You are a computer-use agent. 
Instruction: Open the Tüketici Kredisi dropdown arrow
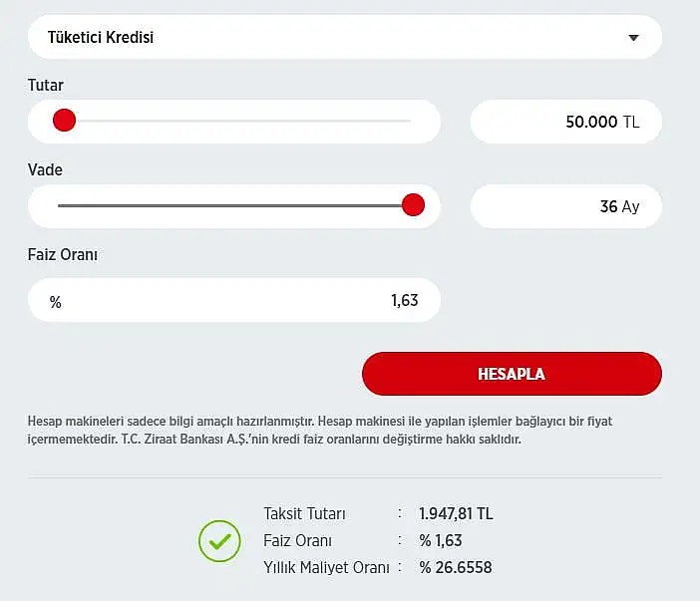coord(633,38)
